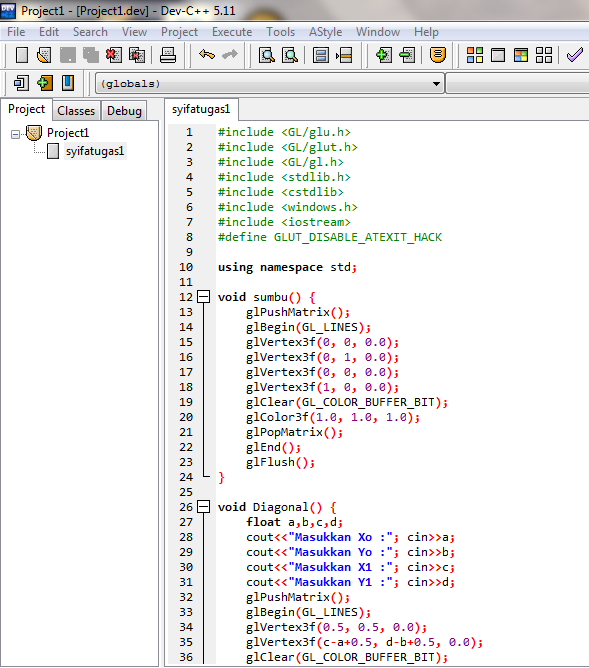Image resolution: width=589 pixels, height=668 pixels.
Task: Click the Run window icon
Action: tap(498, 55)
